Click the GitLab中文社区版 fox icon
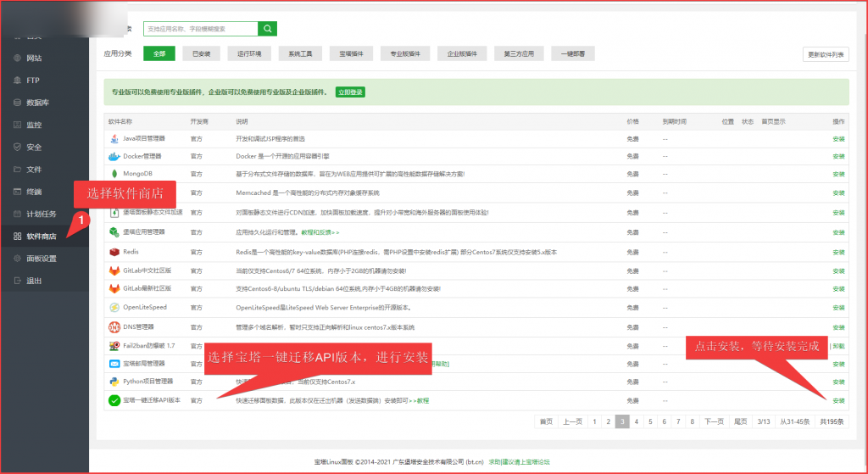This screenshot has width=868, height=474. pyautogui.click(x=114, y=271)
